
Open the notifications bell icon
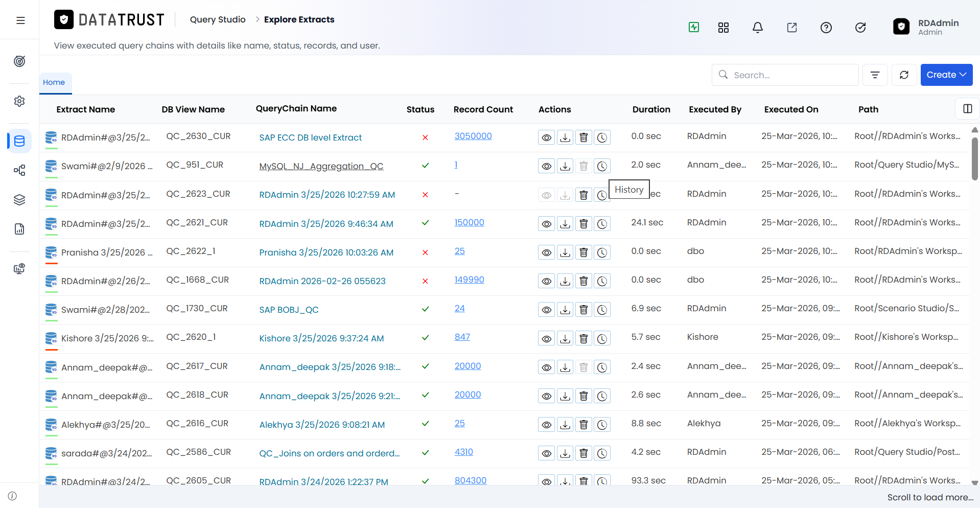click(758, 28)
